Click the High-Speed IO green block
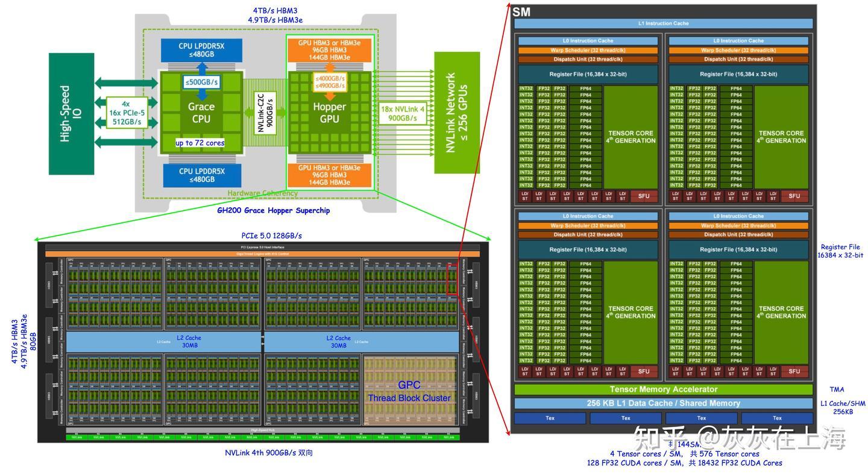Image resolution: width=868 pixels, height=474 pixels. tap(71, 114)
